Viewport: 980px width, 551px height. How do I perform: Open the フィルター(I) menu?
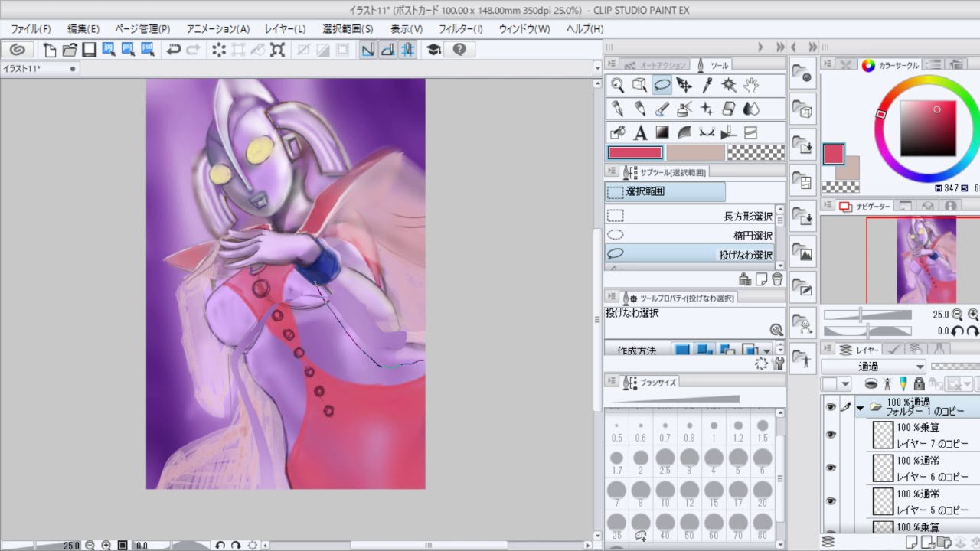(x=460, y=29)
